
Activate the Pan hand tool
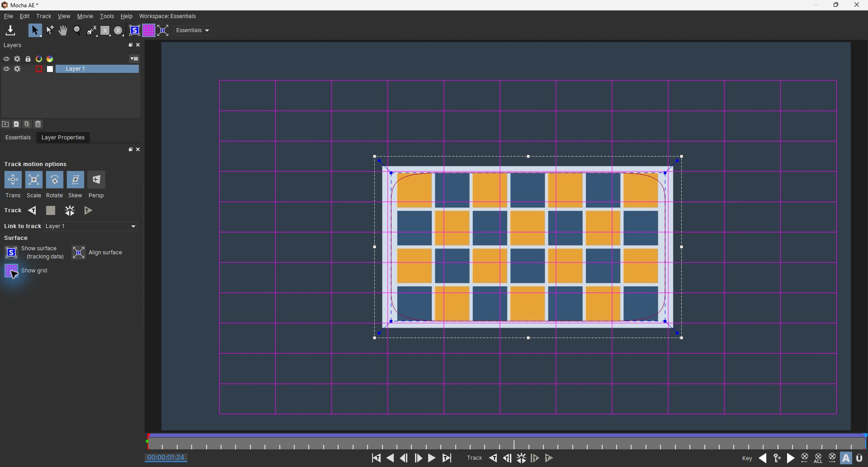[63, 30]
